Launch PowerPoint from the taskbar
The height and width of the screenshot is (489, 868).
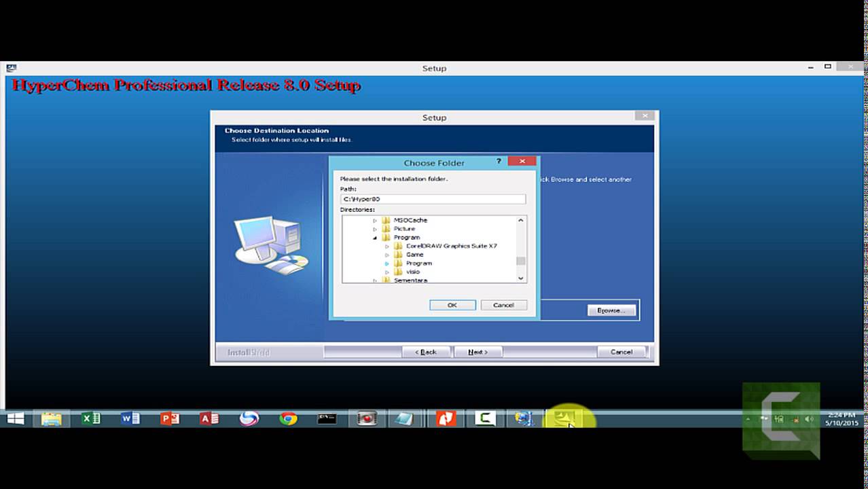169,418
